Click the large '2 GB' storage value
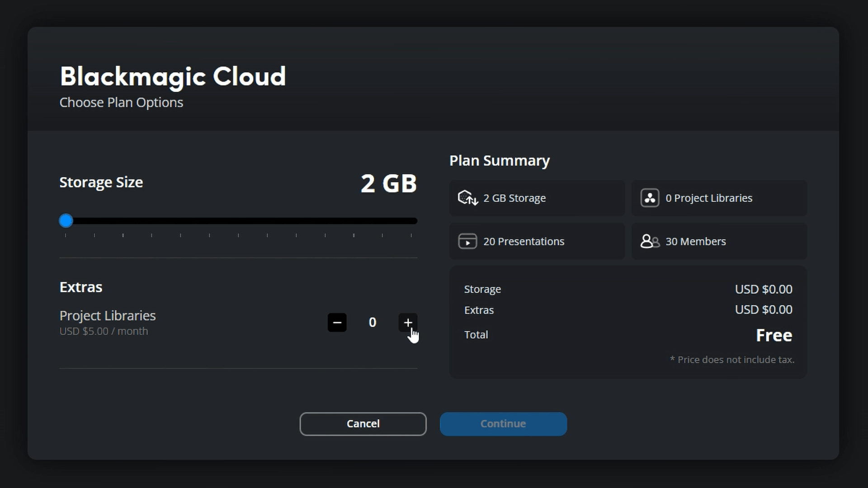 (388, 184)
